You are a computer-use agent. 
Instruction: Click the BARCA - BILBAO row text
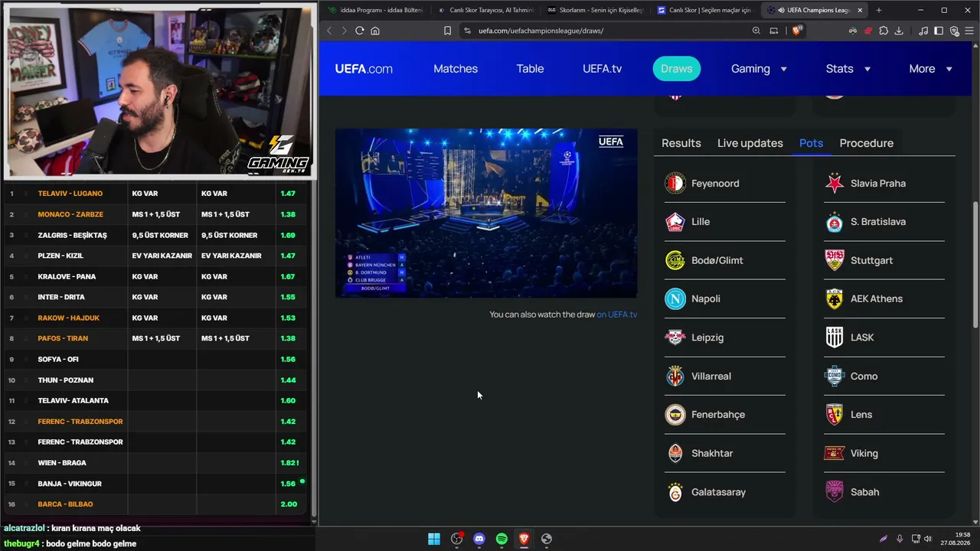coord(65,504)
